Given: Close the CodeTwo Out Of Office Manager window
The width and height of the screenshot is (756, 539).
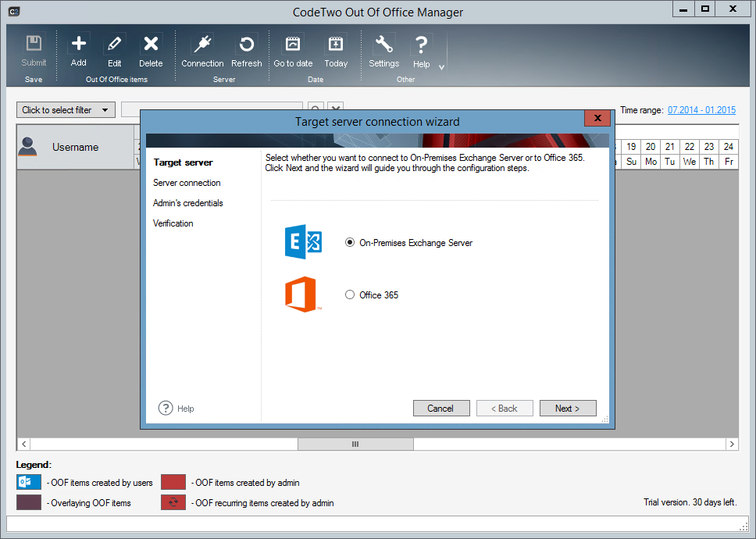Looking at the screenshot, I should coord(733,9).
